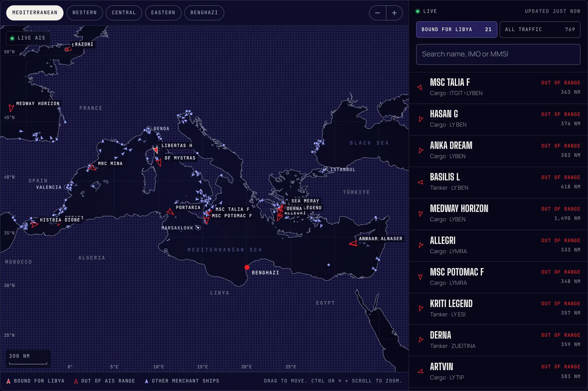Click the Anwaar Alnaser ship marker
Viewport: 588px width, 391px height.
353,243
